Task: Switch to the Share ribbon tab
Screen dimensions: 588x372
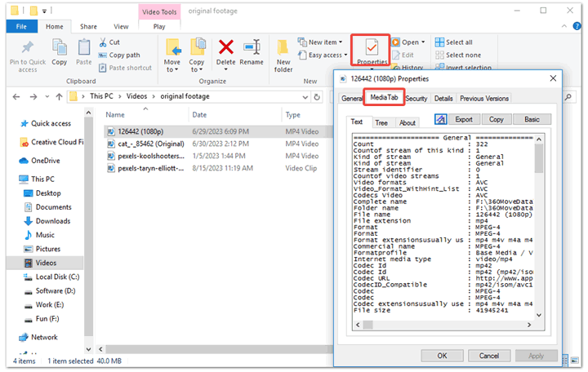Action: [88, 27]
